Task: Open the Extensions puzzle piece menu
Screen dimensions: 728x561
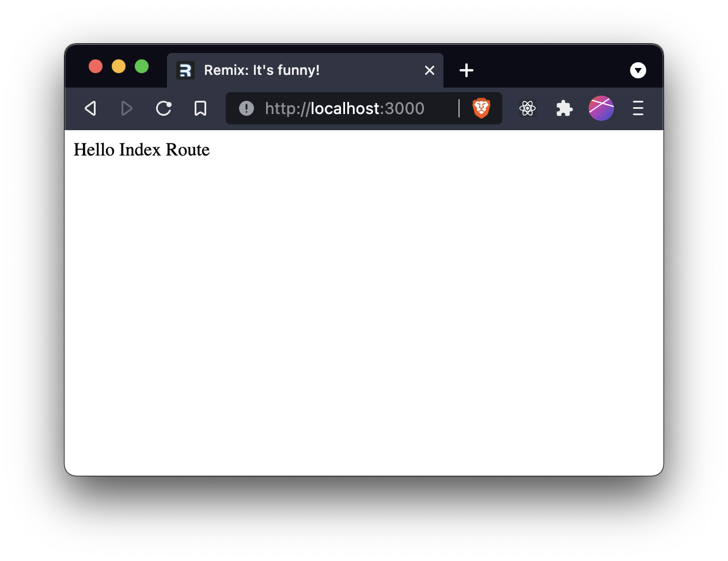Action: (x=564, y=108)
